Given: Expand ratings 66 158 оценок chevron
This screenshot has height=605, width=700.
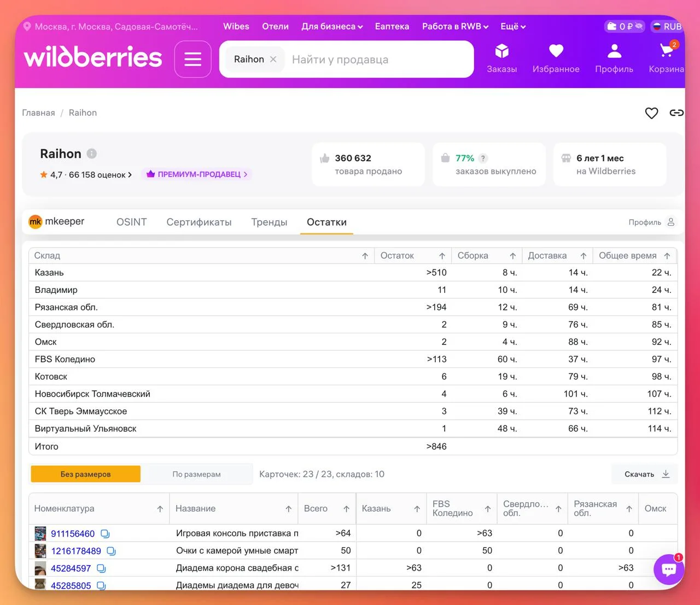Looking at the screenshot, I should tap(130, 175).
